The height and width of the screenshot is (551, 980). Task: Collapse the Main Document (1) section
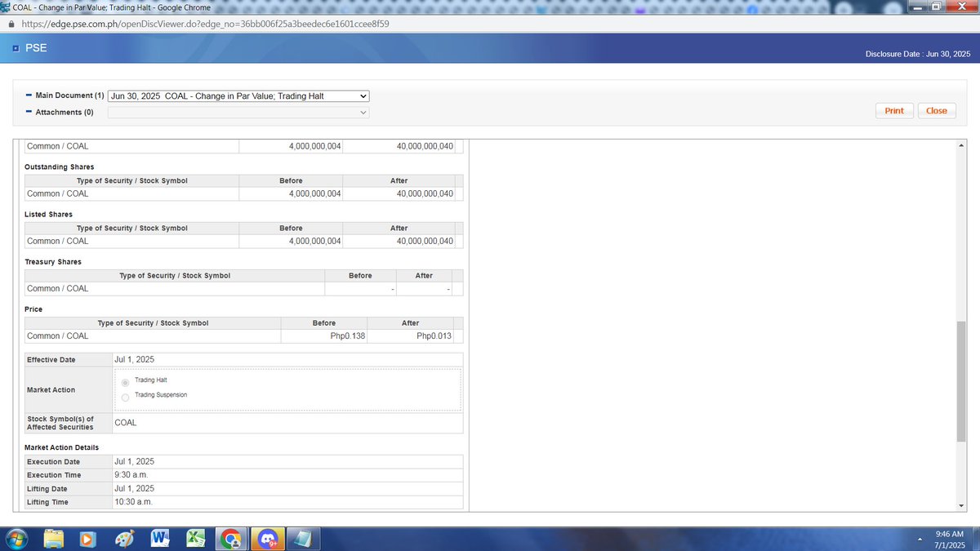click(x=29, y=96)
